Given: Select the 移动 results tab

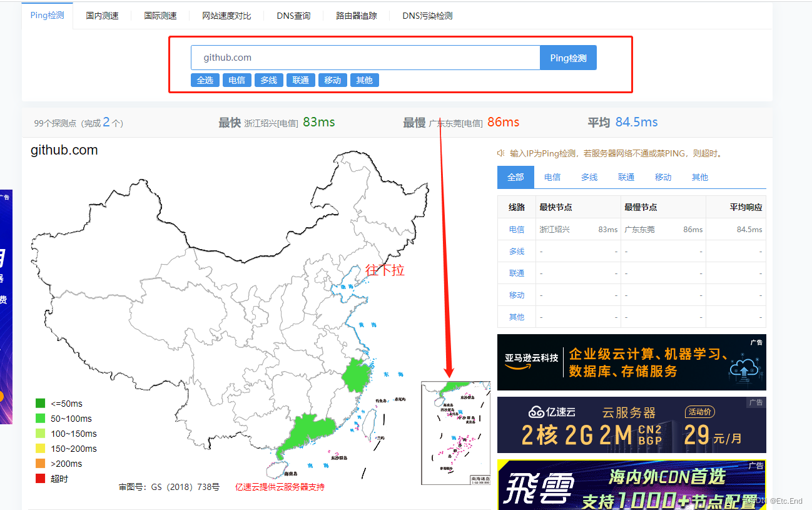Looking at the screenshot, I should 663,177.
